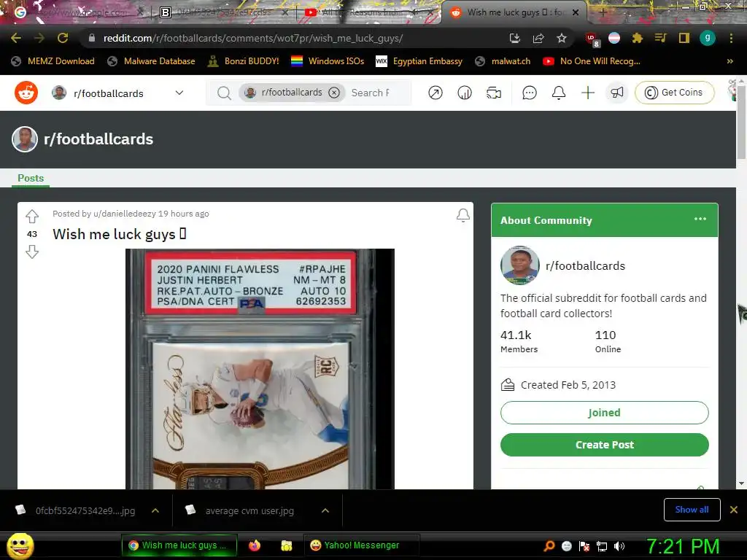The height and width of the screenshot is (560, 747).
Task: Open uBlock Origin extension icon
Action: 592,39
